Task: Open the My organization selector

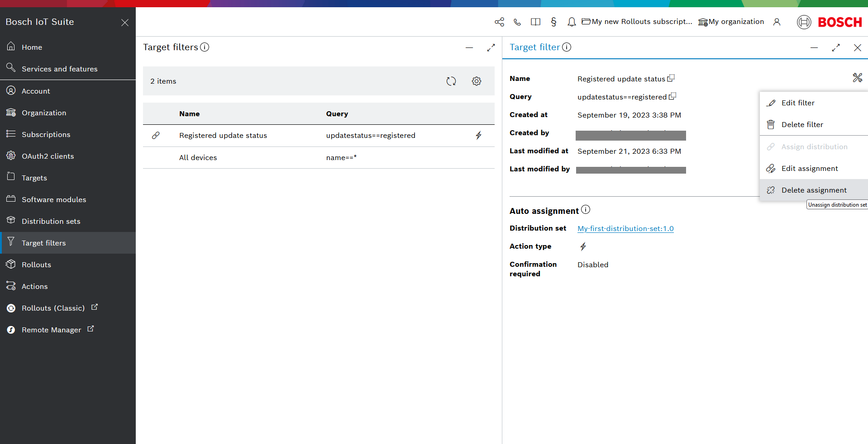Action: click(x=731, y=22)
